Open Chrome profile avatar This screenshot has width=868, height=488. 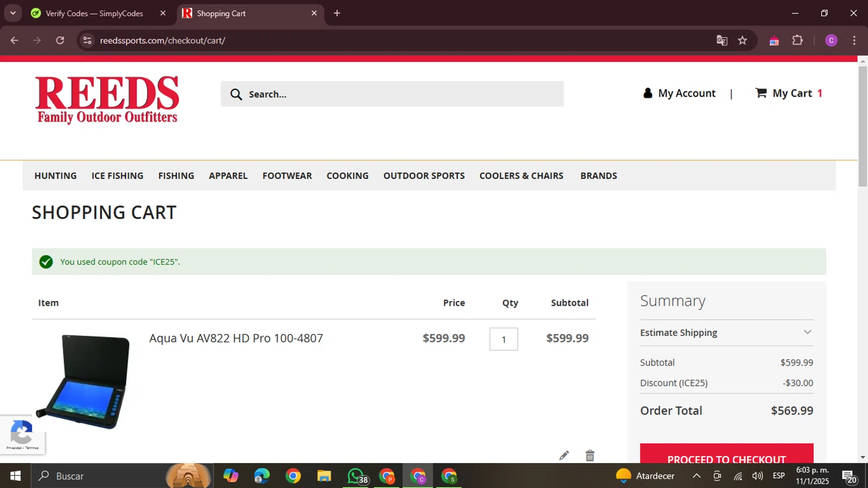pos(831,41)
